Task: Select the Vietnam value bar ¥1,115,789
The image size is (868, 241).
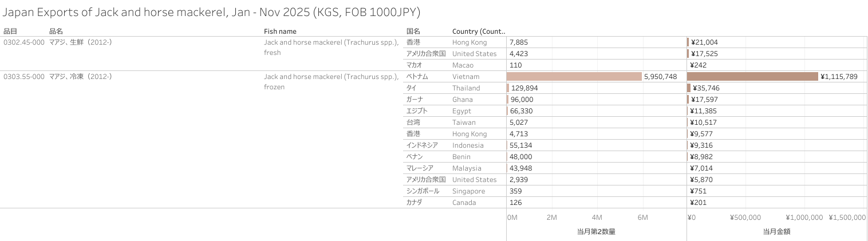Action: pyautogui.click(x=752, y=77)
